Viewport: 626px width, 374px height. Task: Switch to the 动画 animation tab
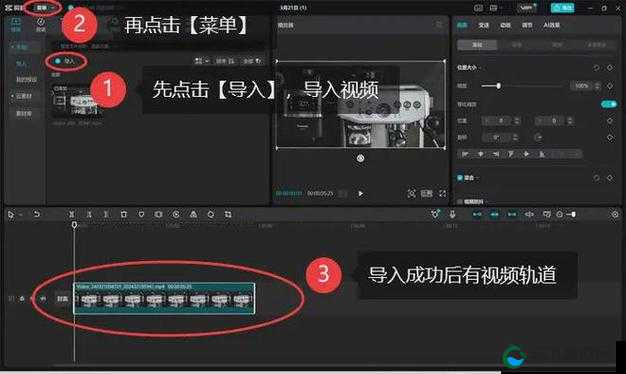click(505, 25)
